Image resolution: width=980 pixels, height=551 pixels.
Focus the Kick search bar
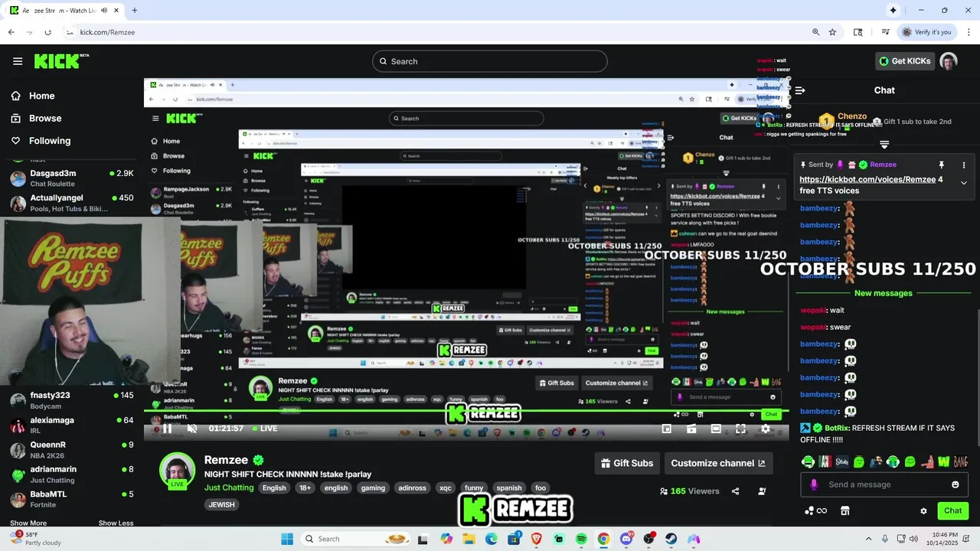(490, 61)
